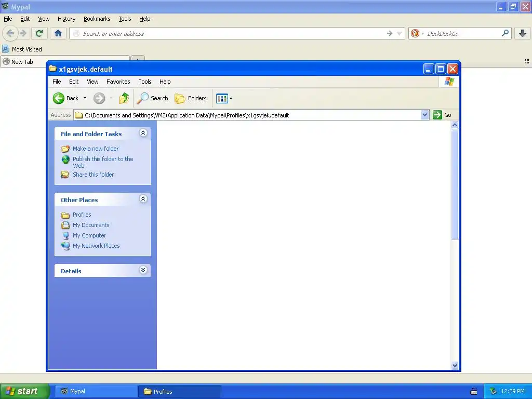Open the Explorer File menu
This screenshot has height=399, width=532.
[x=57, y=82]
